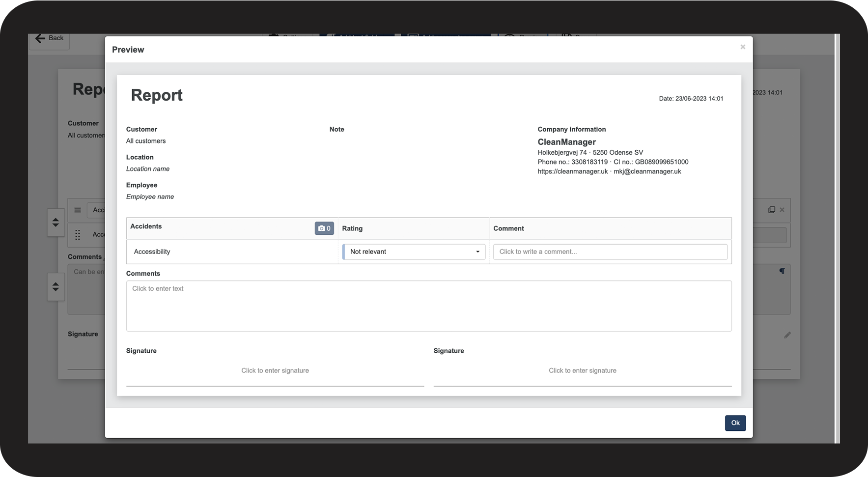868x477 pixels.
Task: Click the duplicate section icon in background form
Action: pyautogui.click(x=772, y=210)
